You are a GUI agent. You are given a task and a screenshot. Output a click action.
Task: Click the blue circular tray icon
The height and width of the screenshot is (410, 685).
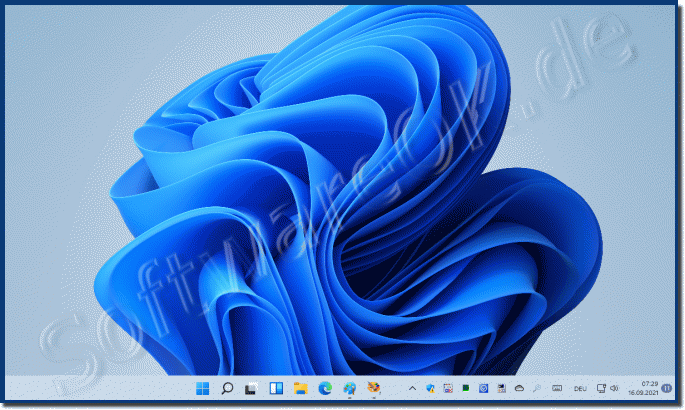click(483, 388)
